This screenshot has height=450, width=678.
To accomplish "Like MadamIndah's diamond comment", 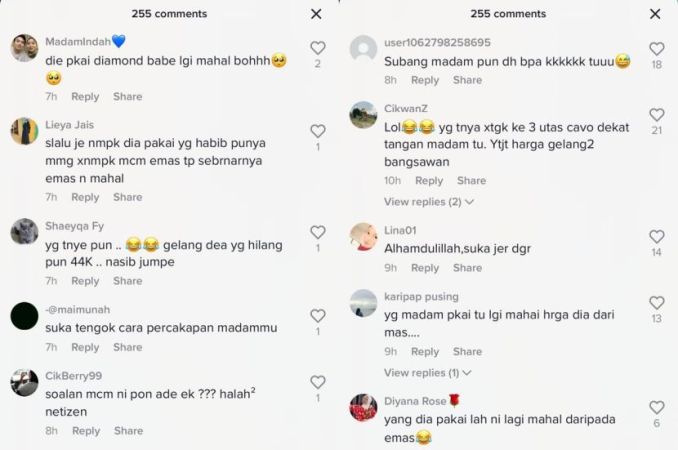I will pos(318,48).
